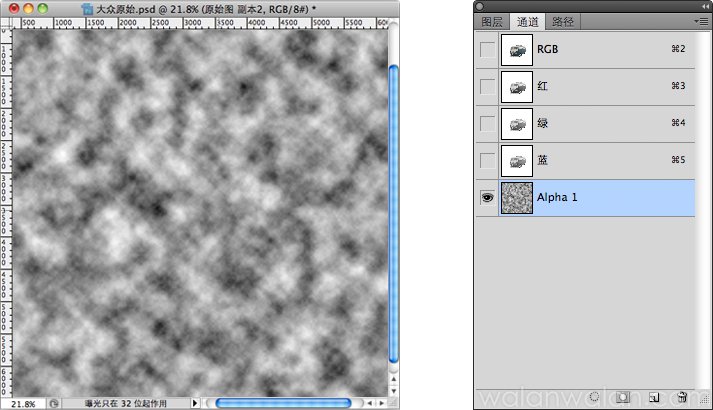Switch to the 图层 tab

(492, 21)
